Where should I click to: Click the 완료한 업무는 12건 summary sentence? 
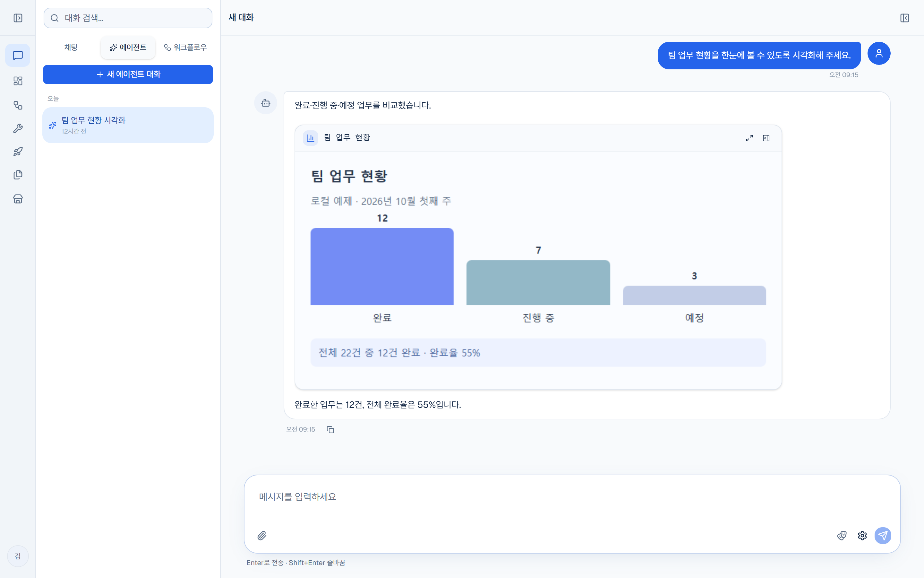(378, 405)
